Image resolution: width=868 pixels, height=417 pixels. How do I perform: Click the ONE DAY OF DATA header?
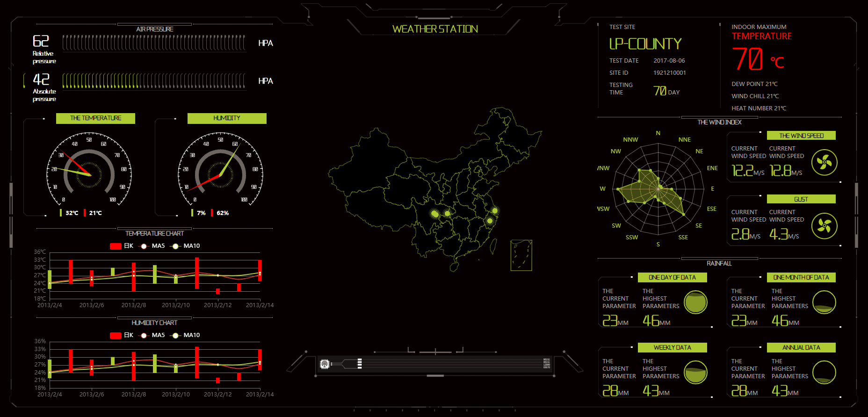673,277
